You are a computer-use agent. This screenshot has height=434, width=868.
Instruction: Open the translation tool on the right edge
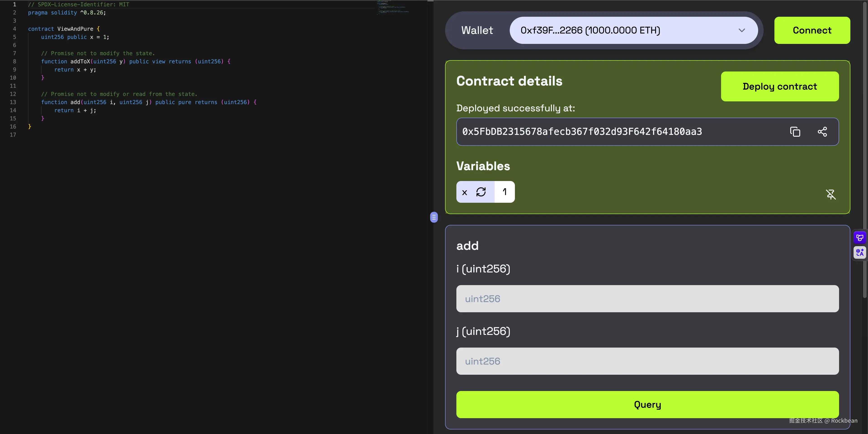point(860,252)
